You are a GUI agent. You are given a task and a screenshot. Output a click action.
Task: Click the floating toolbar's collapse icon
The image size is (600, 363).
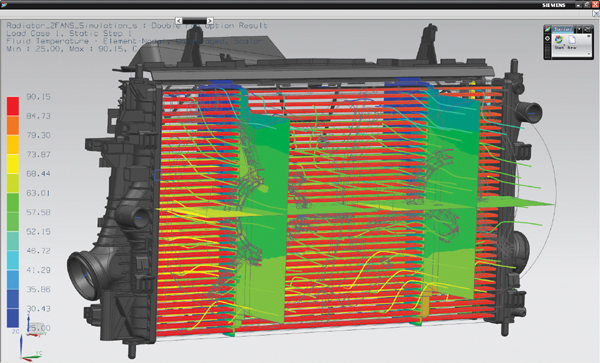[588, 29]
